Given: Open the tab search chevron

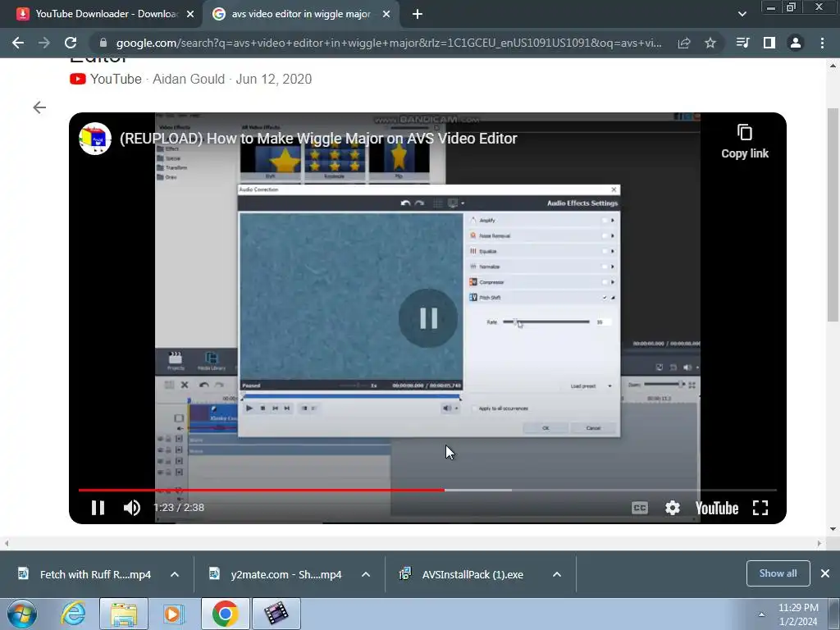Looking at the screenshot, I should point(742,14).
